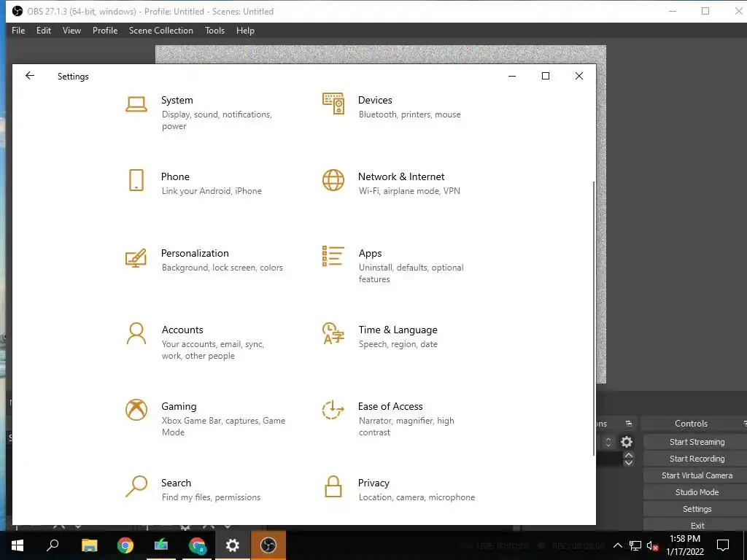Image resolution: width=747 pixels, height=560 pixels.
Task: Open the OBS Help menu
Action: (245, 31)
